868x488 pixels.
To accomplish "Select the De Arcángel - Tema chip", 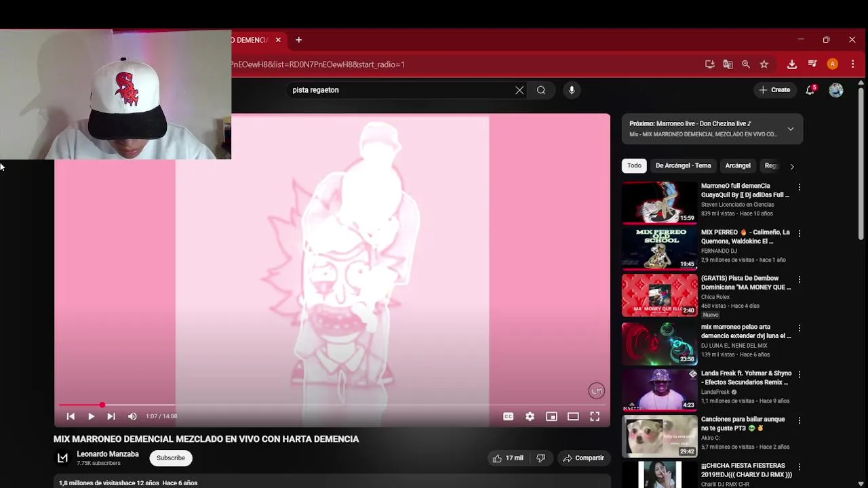I will point(683,165).
